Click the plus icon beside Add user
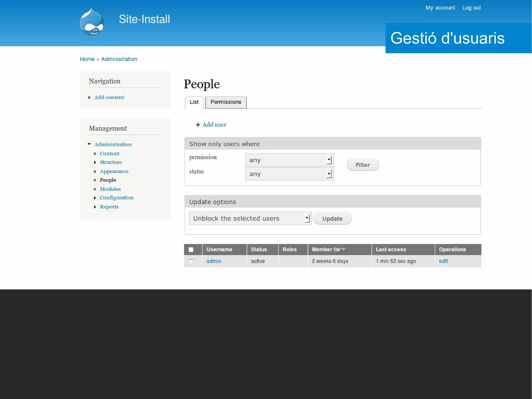Screen dimensions: 532x399 [198, 125]
